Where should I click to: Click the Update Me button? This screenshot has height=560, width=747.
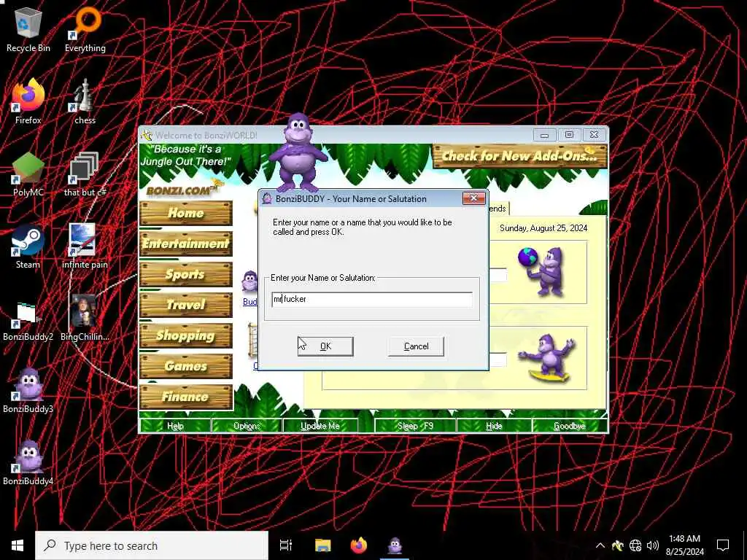(x=320, y=426)
